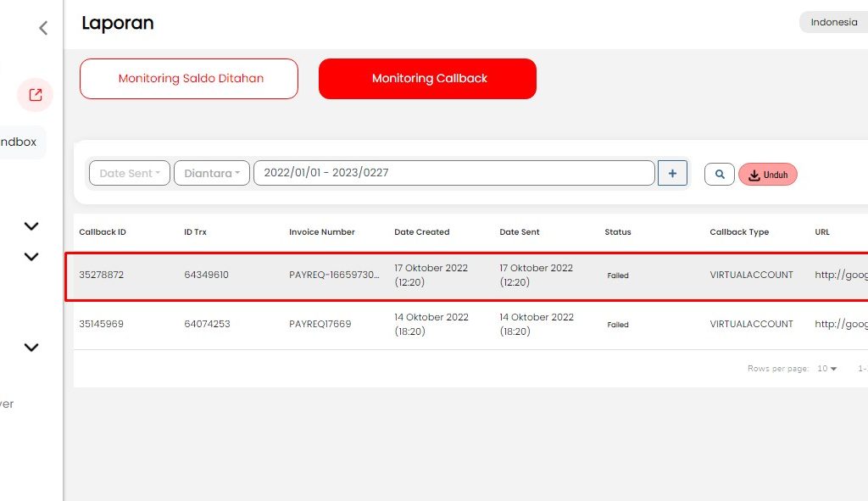The height and width of the screenshot is (501, 868).
Task: Download report with the Unduh button
Action: (x=768, y=175)
